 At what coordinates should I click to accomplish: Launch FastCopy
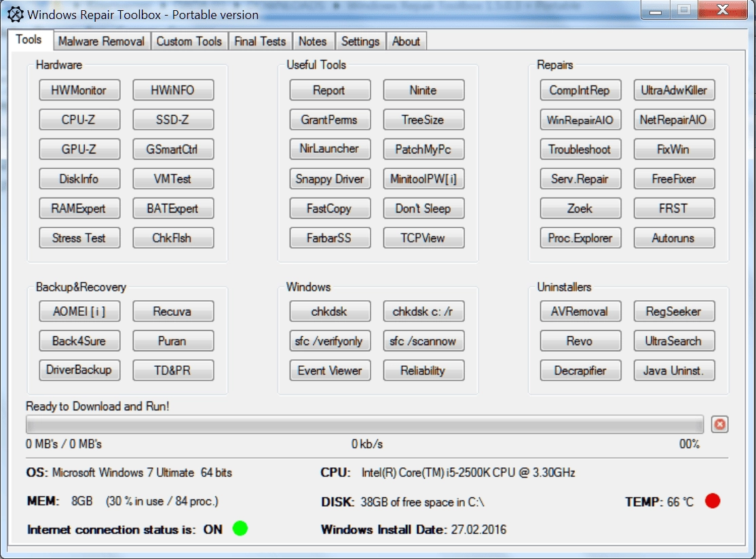pyautogui.click(x=330, y=209)
